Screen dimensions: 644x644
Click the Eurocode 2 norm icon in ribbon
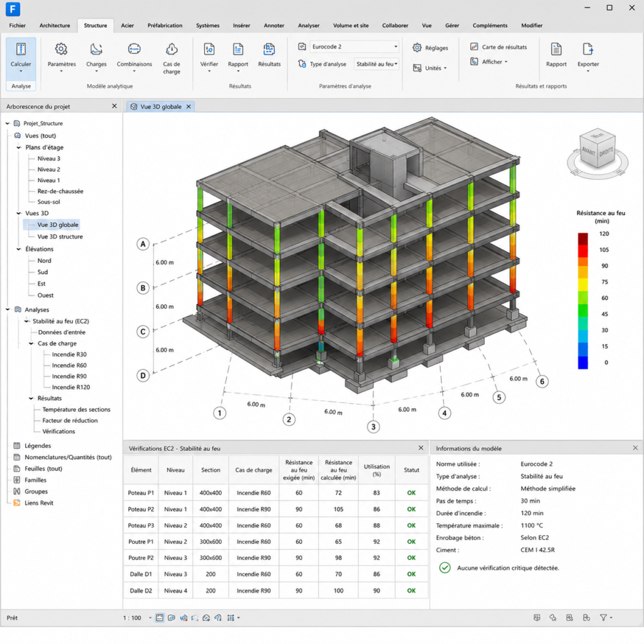tap(302, 47)
